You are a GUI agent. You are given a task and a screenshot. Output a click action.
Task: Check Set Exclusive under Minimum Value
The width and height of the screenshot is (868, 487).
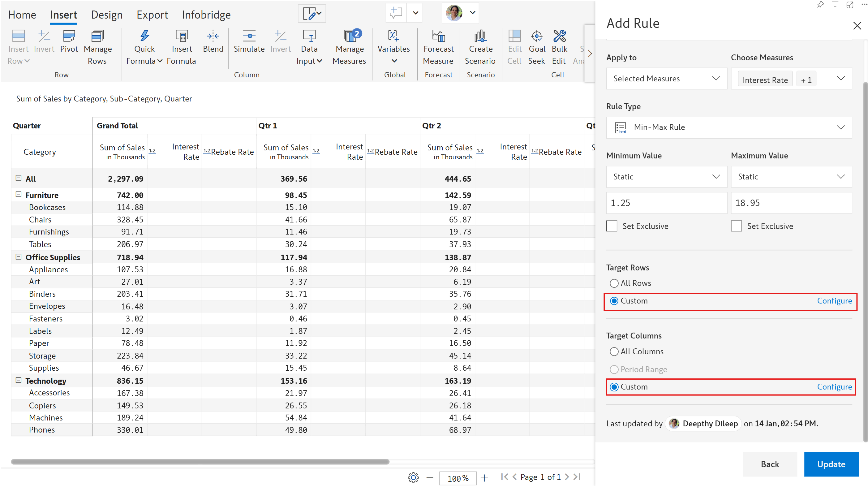tap(612, 226)
